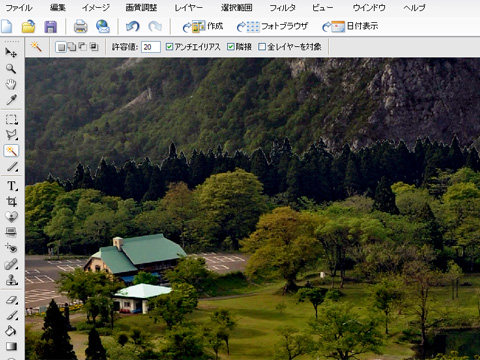Select the Straighten tool
Viewport: 480px width, 360px height.
click(11, 232)
